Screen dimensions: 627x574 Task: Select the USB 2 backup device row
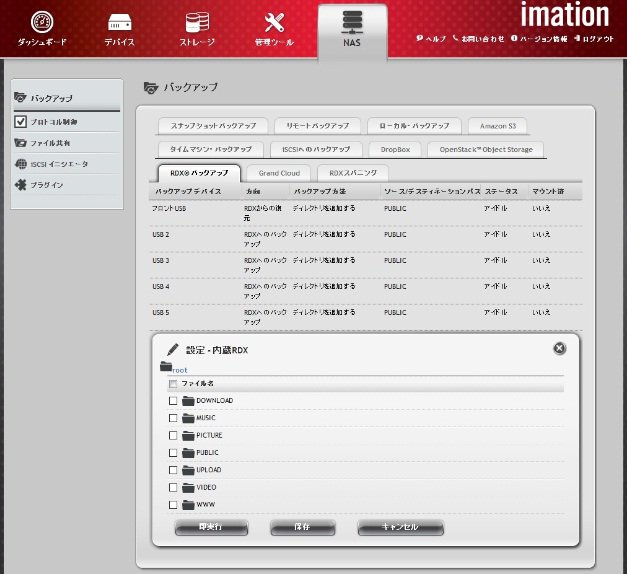point(365,239)
